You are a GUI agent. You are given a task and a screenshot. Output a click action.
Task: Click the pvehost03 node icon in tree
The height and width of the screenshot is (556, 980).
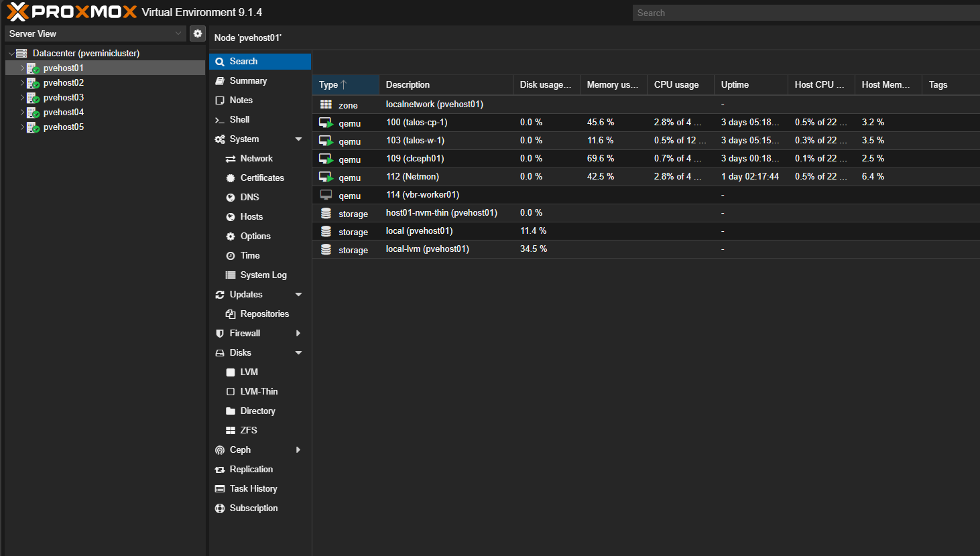(33, 98)
